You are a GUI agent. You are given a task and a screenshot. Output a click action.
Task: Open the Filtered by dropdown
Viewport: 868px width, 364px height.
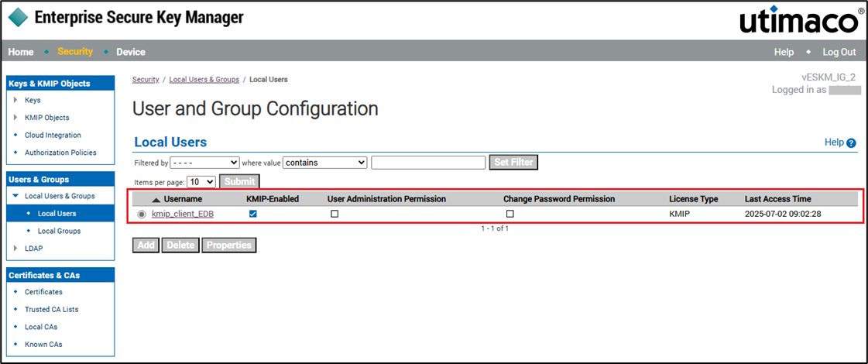click(x=204, y=163)
